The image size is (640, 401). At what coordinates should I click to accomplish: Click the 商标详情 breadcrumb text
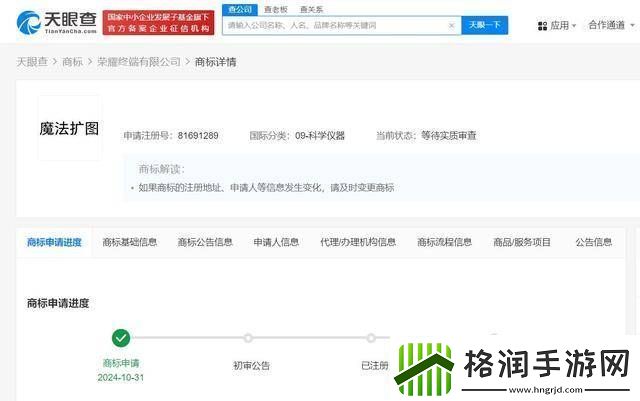coord(216,62)
